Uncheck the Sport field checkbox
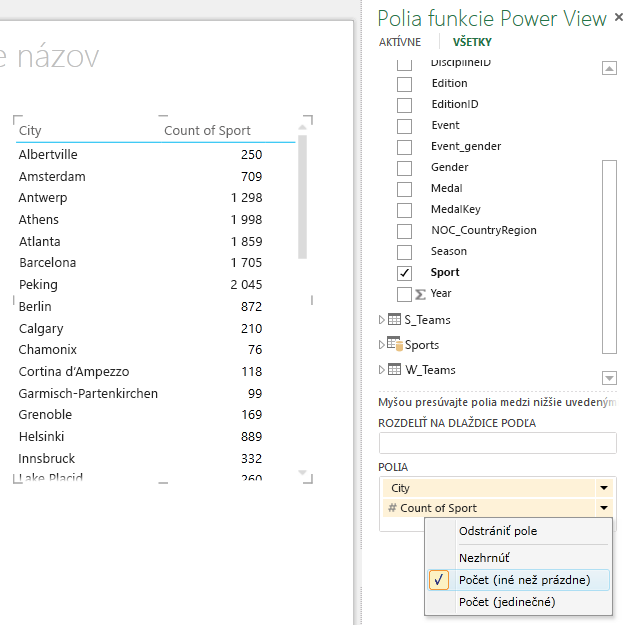This screenshot has height=625, width=629. (x=404, y=273)
